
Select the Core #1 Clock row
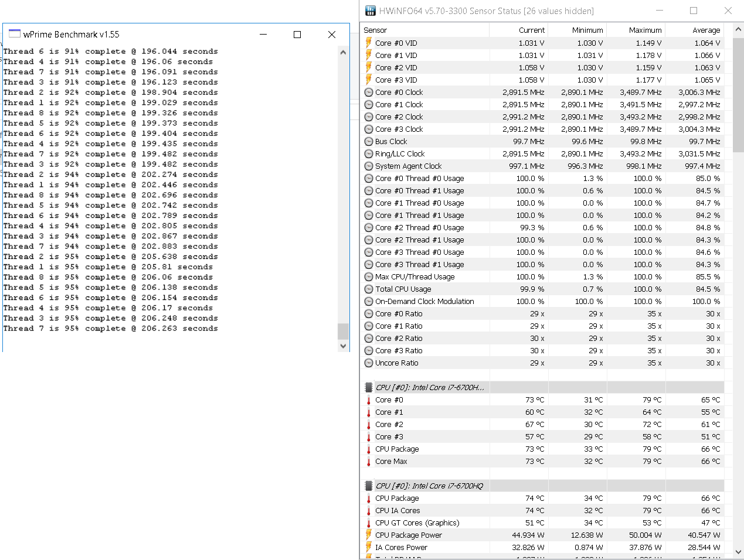(x=542, y=104)
